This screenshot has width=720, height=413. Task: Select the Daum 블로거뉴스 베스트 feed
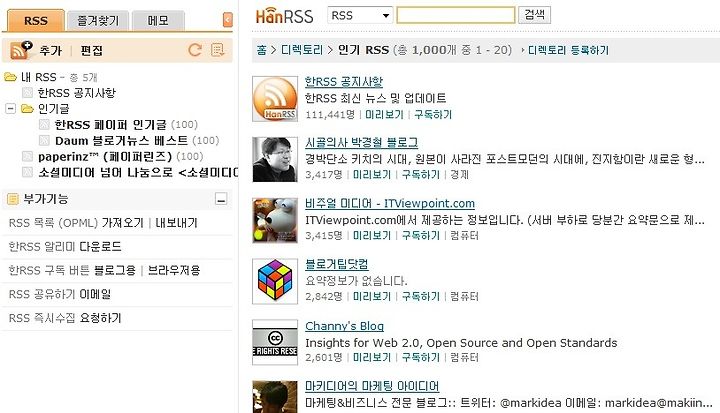pos(121,141)
